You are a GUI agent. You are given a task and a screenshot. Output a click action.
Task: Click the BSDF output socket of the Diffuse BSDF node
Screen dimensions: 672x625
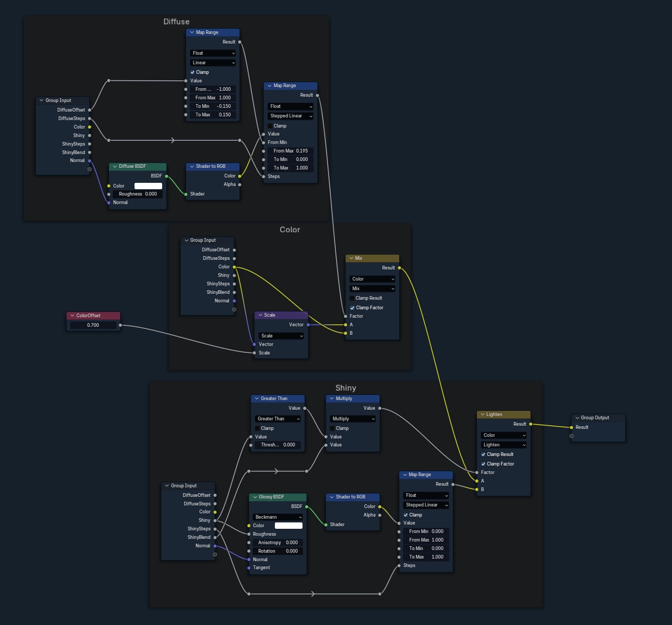[x=165, y=175]
